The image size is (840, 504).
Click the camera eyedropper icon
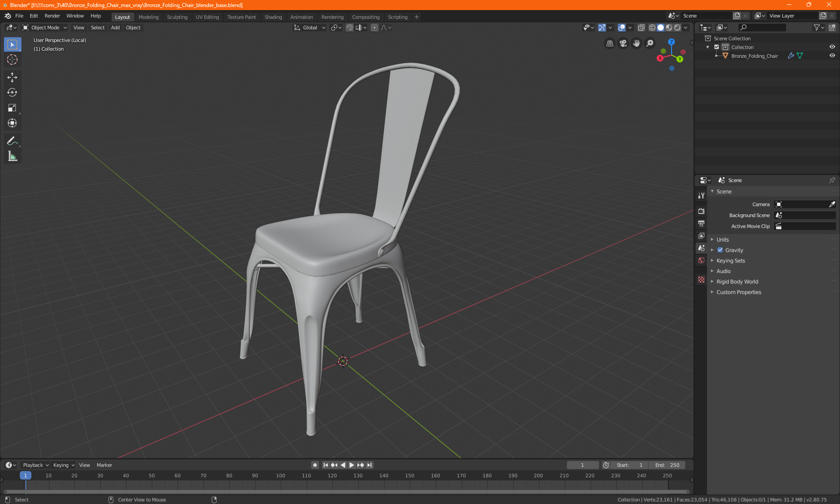pos(832,204)
